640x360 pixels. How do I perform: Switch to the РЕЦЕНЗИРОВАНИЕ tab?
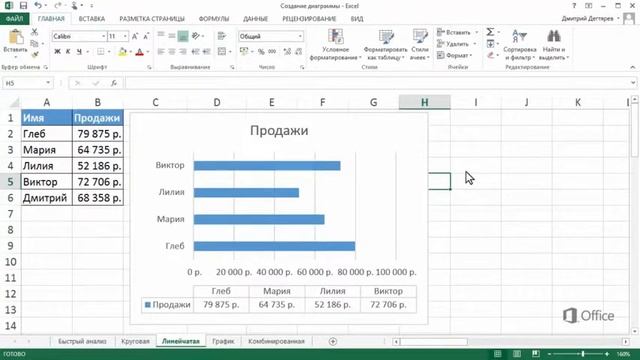(x=309, y=19)
